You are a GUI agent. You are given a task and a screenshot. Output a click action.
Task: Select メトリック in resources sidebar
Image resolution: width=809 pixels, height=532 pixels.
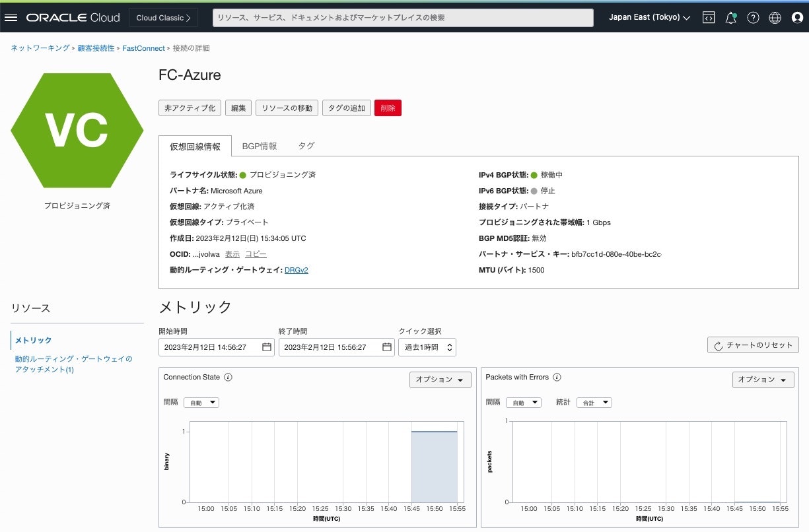pyautogui.click(x=34, y=340)
